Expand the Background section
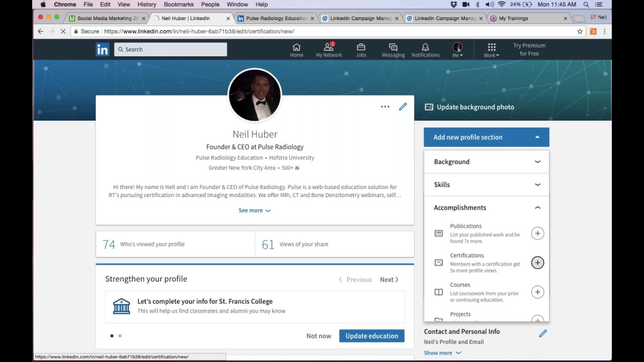 pyautogui.click(x=487, y=162)
